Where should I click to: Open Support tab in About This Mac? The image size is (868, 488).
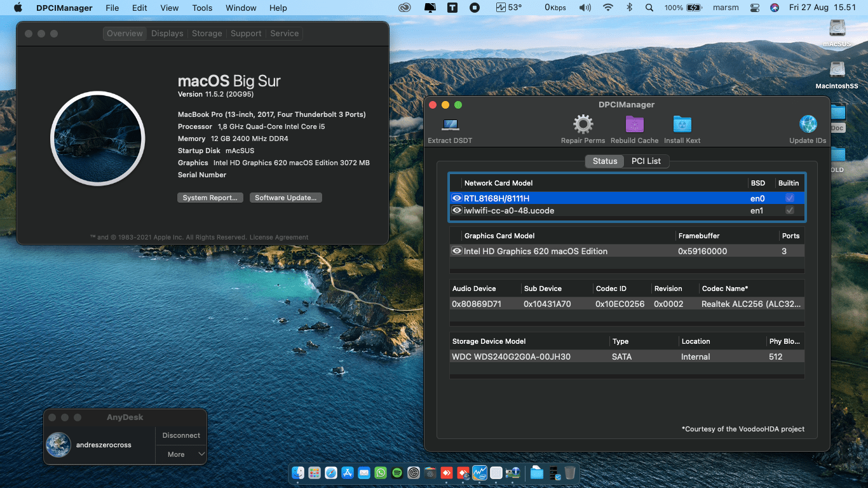click(x=246, y=34)
